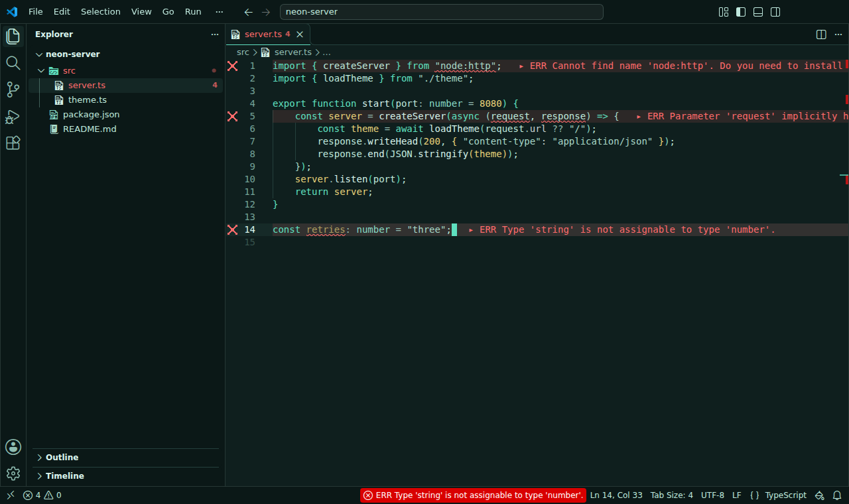Click the remote window indicator icon
The width and height of the screenshot is (849, 504).
10,495
